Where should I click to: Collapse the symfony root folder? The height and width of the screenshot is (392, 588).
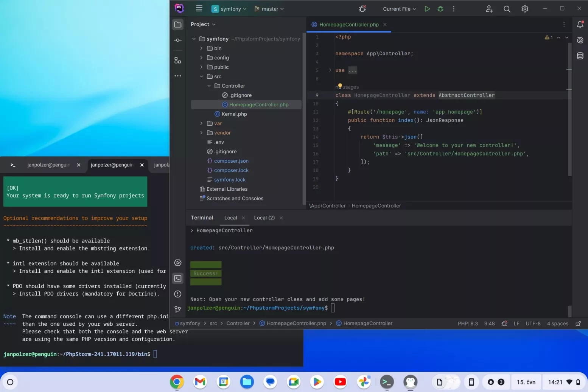[194, 39]
